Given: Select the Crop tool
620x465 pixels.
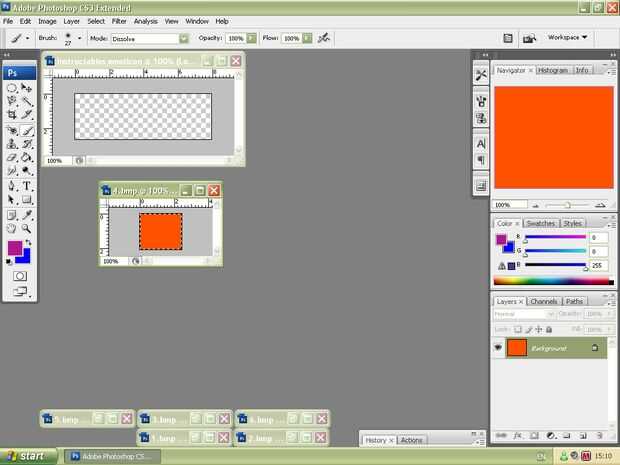Looking at the screenshot, I should point(12,115).
